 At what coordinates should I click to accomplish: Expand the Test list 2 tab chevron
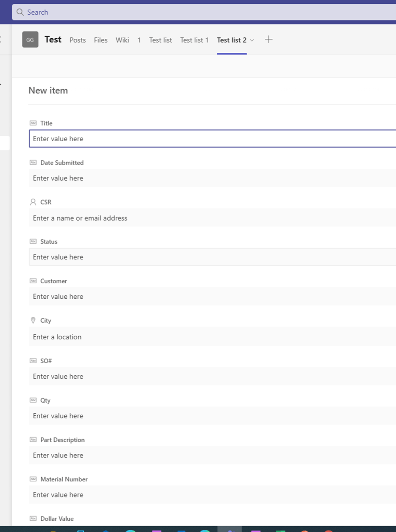[x=252, y=40]
